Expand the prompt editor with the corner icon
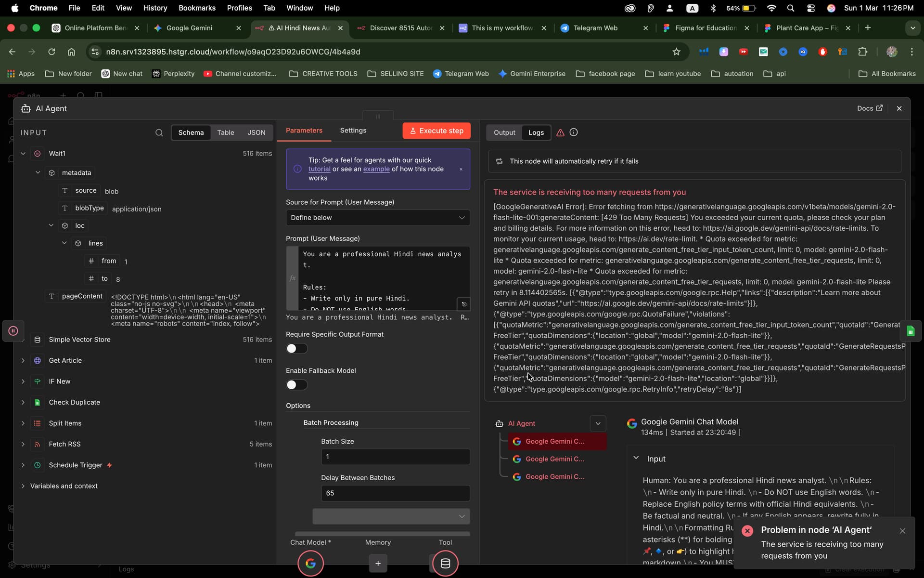Image resolution: width=924 pixels, height=578 pixels. pyautogui.click(x=464, y=304)
